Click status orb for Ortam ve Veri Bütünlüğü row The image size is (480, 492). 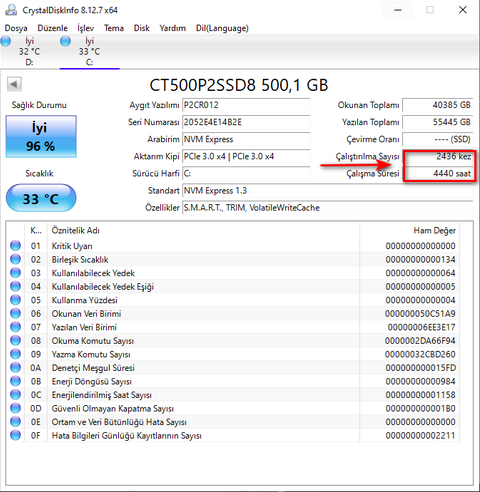click(x=15, y=422)
